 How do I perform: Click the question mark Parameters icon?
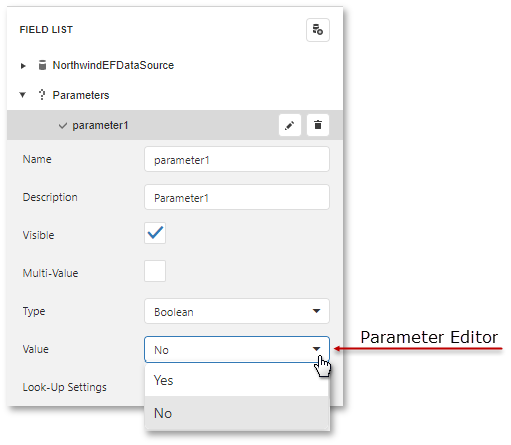[42, 95]
